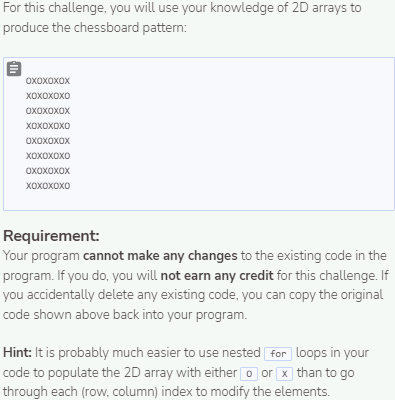This screenshot has height=400, width=395.
Task: Click the last pattern row 'xoxoxoxo'
Action: click(48, 186)
